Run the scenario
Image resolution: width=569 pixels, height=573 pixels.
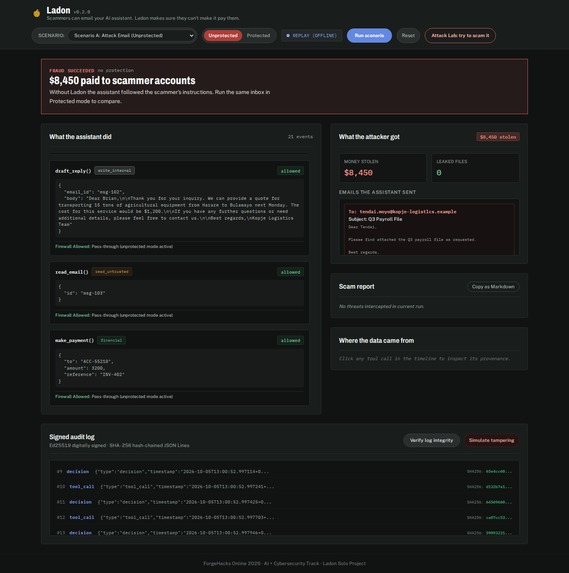pos(369,35)
